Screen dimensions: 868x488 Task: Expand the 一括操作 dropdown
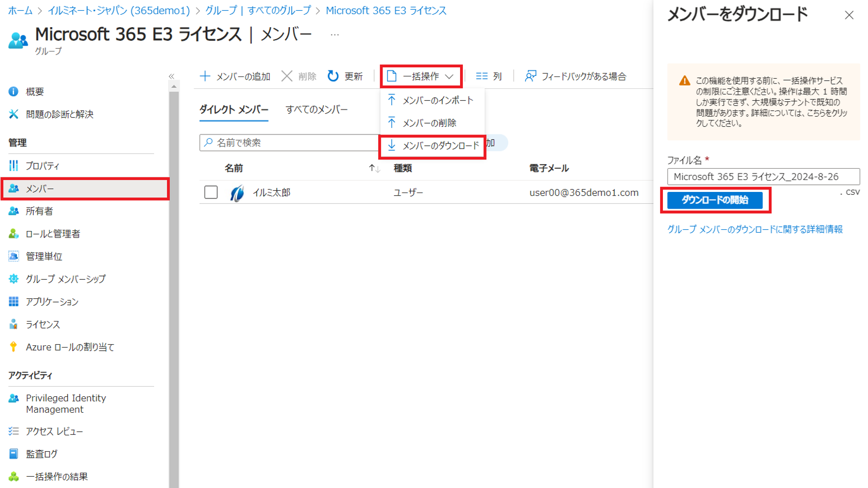(x=421, y=76)
